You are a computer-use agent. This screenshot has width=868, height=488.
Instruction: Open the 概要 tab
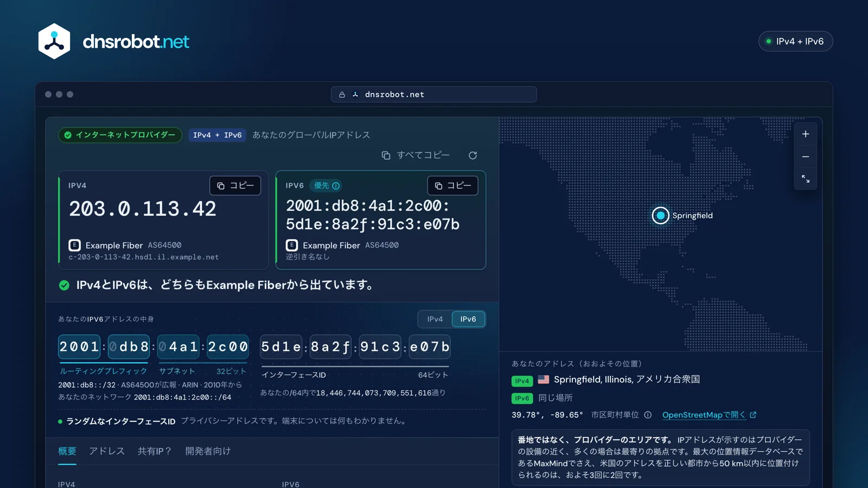(x=67, y=451)
